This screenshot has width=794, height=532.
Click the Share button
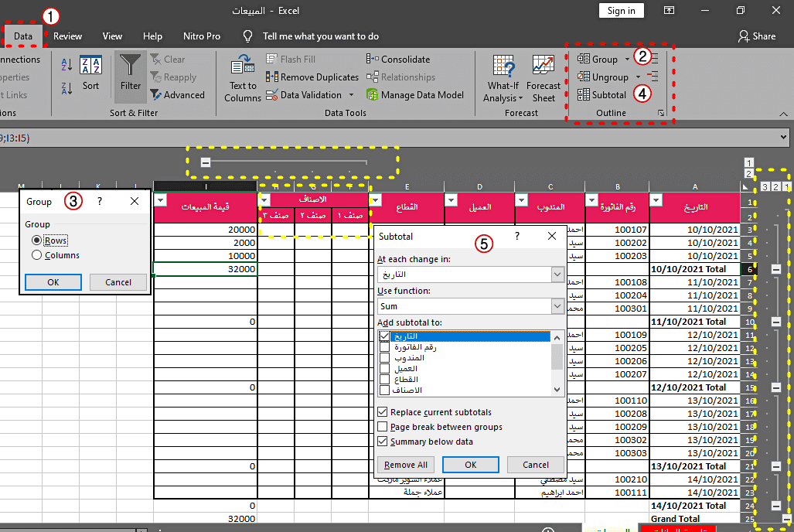[x=757, y=36]
